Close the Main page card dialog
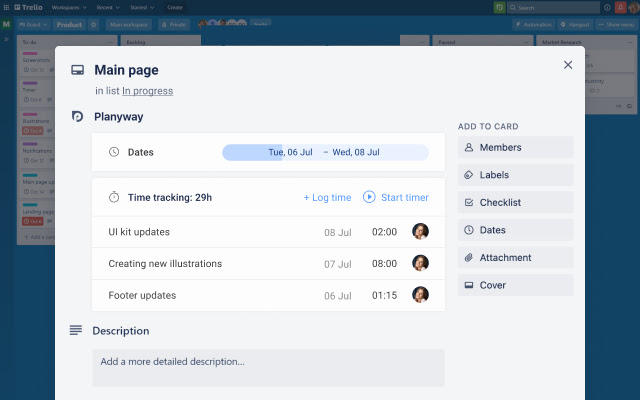The image size is (640, 400). 568,65
